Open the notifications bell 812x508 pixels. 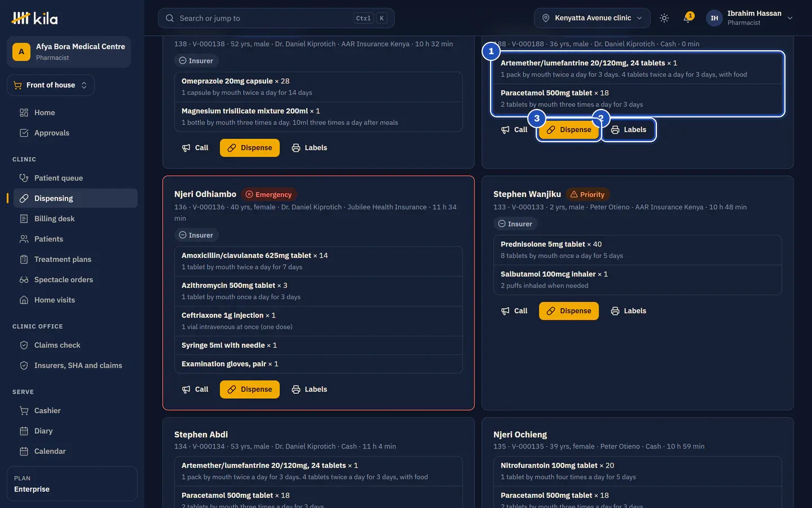687,18
